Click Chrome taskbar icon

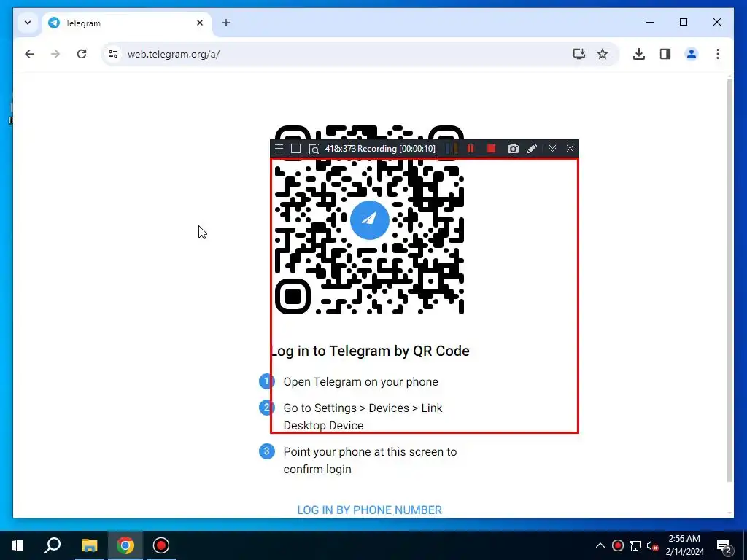[x=125, y=545]
